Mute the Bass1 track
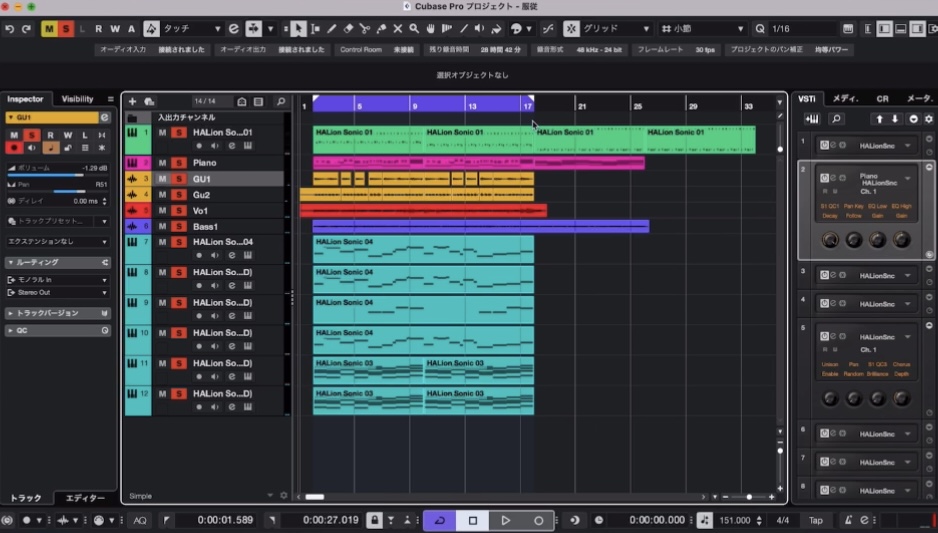The width and height of the screenshot is (938, 533). tap(162, 227)
